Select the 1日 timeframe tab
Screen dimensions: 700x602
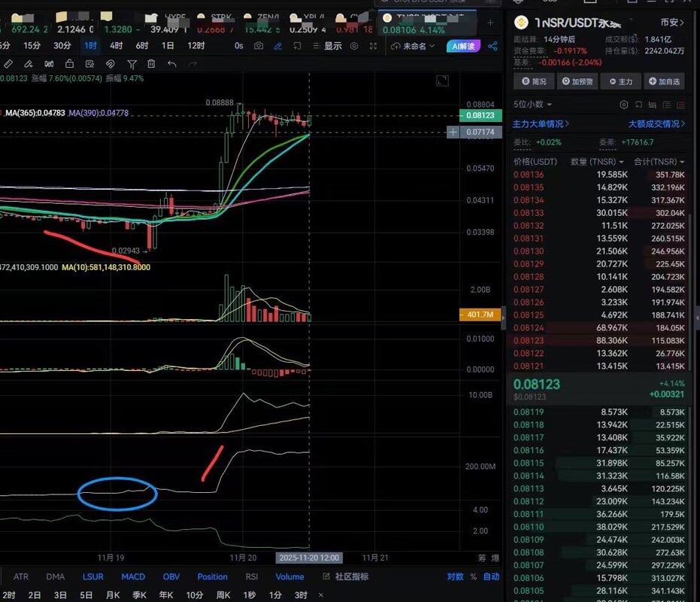(x=168, y=46)
